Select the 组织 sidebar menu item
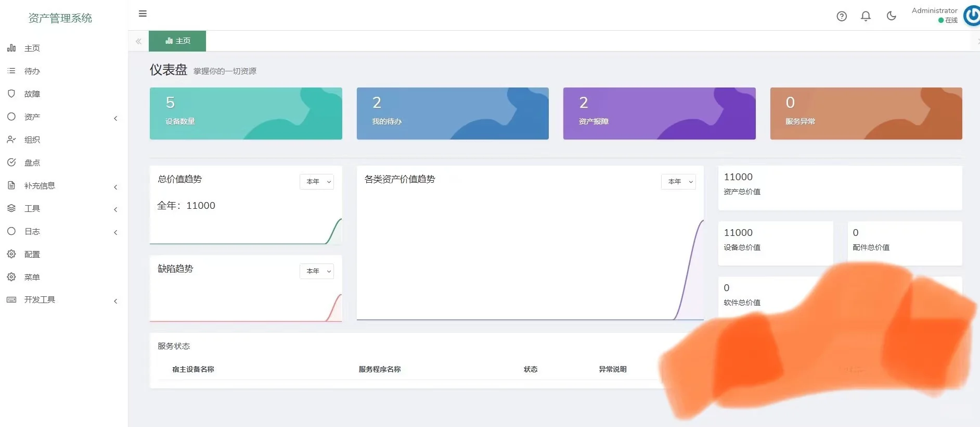 [x=64, y=140]
